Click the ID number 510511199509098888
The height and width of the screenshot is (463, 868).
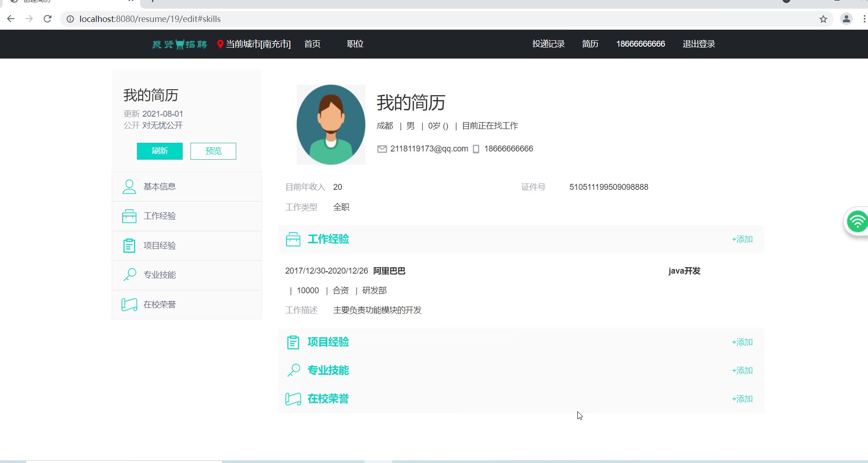click(x=609, y=187)
